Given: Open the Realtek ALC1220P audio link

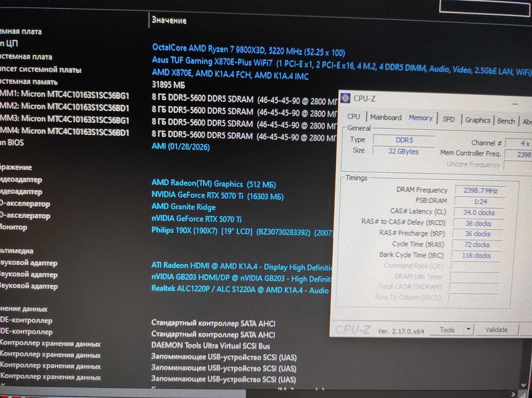Looking at the screenshot, I should coord(240,289).
